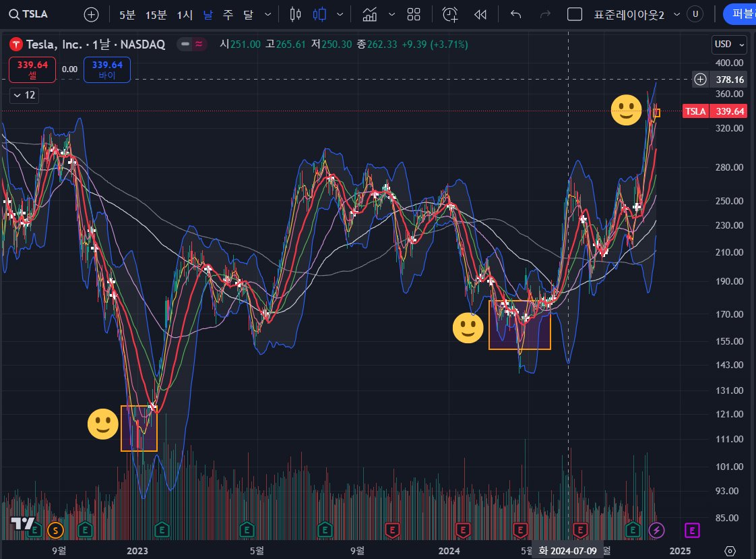Create an alert via alarm clock icon

(450, 15)
